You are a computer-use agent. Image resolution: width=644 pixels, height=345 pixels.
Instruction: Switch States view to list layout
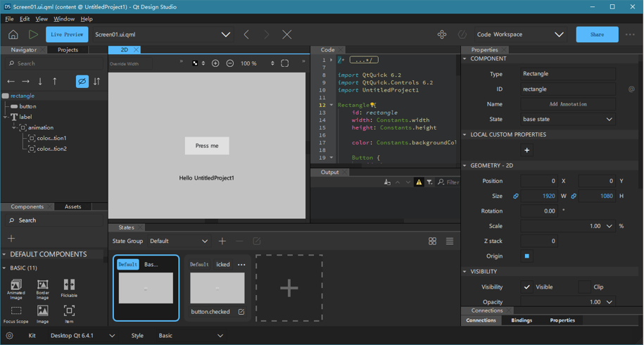pyautogui.click(x=450, y=241)
